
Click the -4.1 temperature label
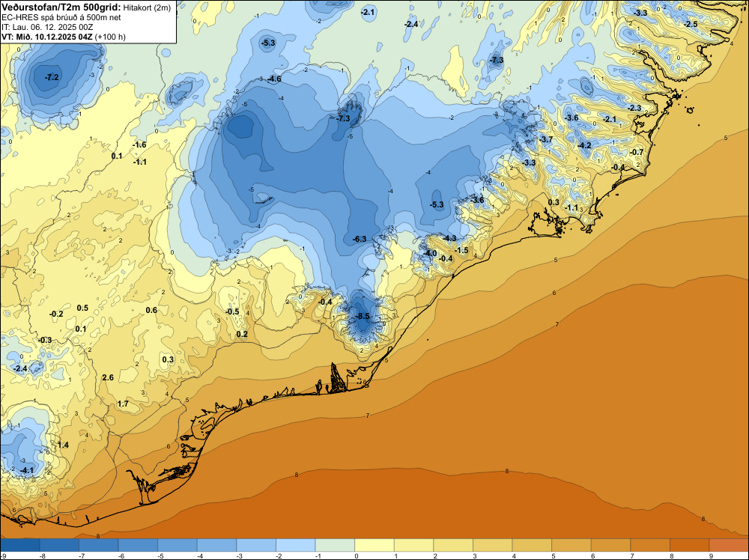[x=27, y=470]
